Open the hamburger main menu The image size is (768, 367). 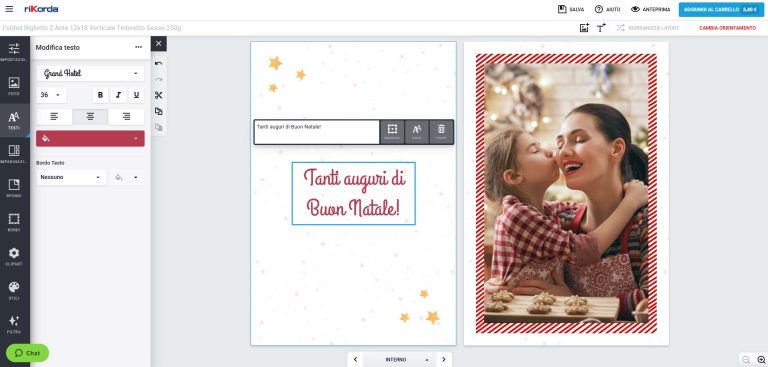click(9, 9)
